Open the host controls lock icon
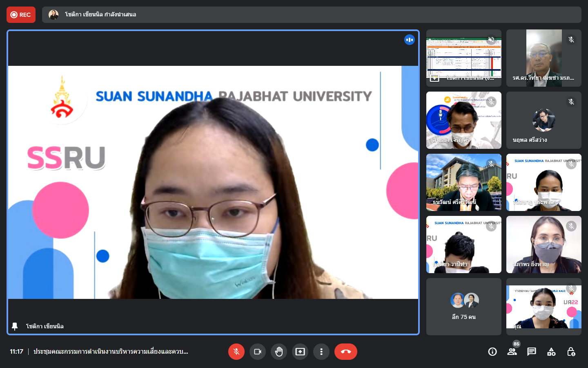The height and width of the screenshot is (368, 588). point(571,352)
